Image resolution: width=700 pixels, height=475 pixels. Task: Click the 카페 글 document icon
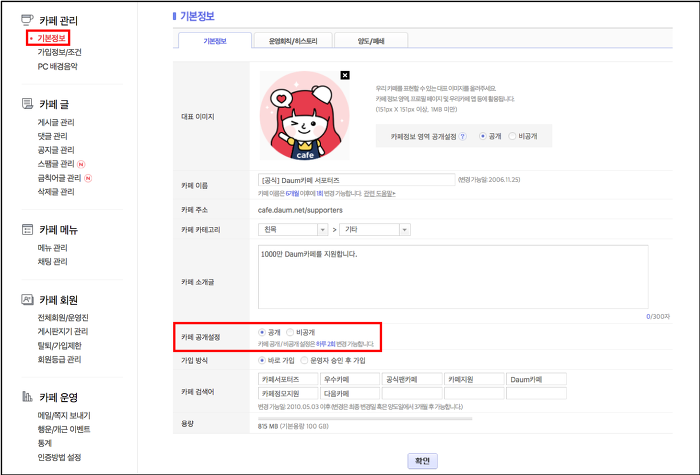pos(27,104)
